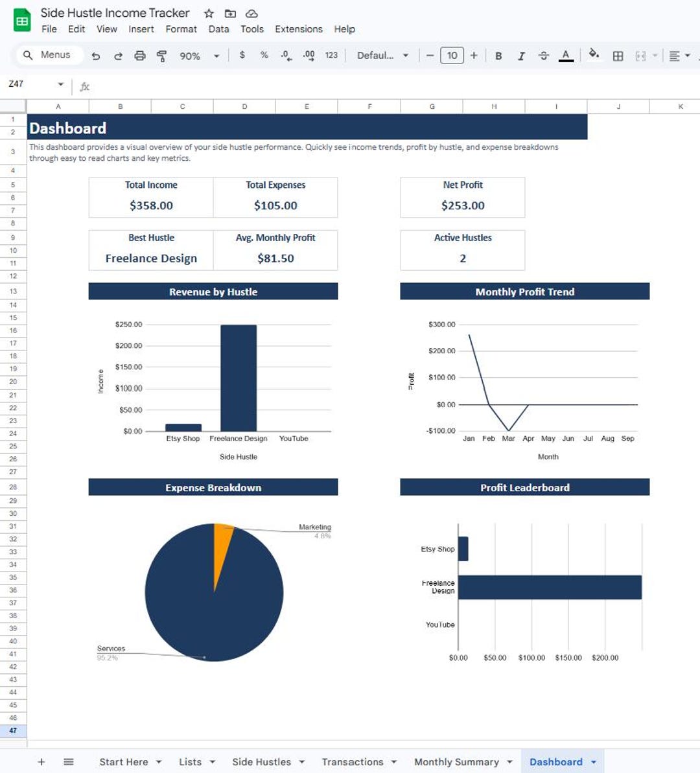Open the Data menu
Viewport: 700px width, 773px height.
click(x=218, y=29)
